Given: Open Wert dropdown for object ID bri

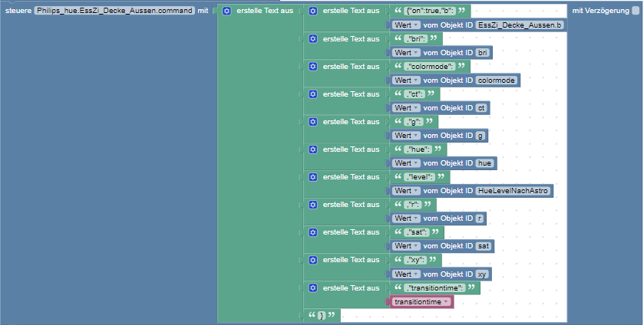Looking at the screenshot, I should click(406, 53).
